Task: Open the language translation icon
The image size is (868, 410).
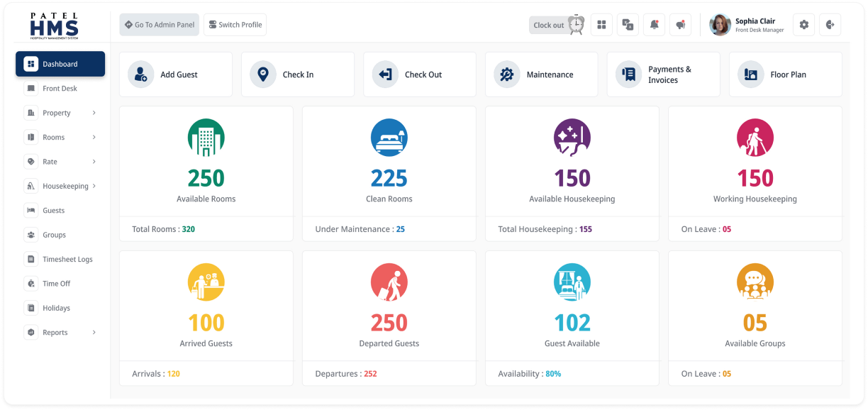Action: click(628, 25)
